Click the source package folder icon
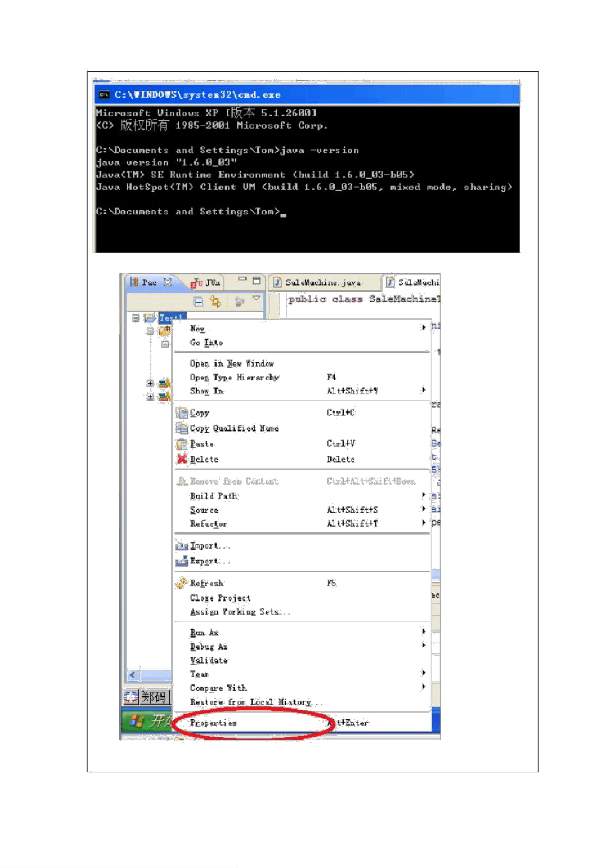The height and width of the screenshot is (868, 613). [x=165, y=331]
